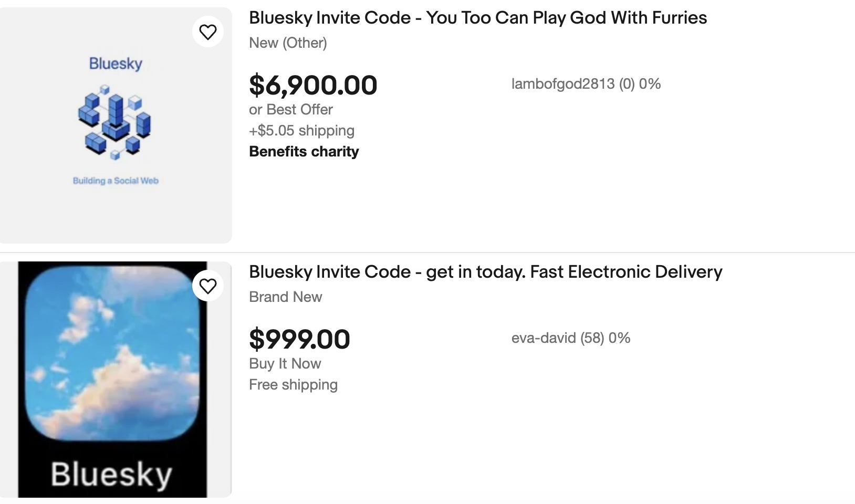855x504 pixels.
Task: Tap the heart icon on the $999 listing
Action: click(208, 286)
